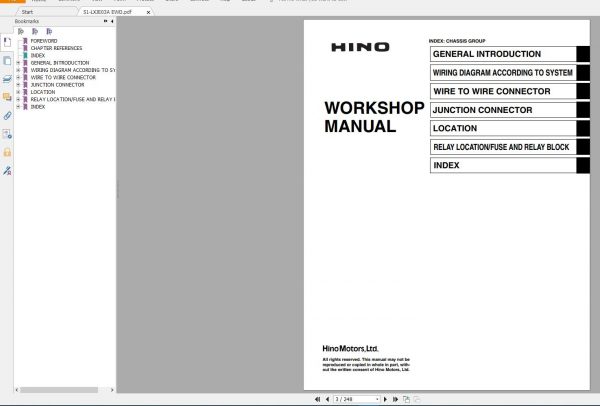
Task: Expand the LOCATION bookmark node
Action: point(18,92)
